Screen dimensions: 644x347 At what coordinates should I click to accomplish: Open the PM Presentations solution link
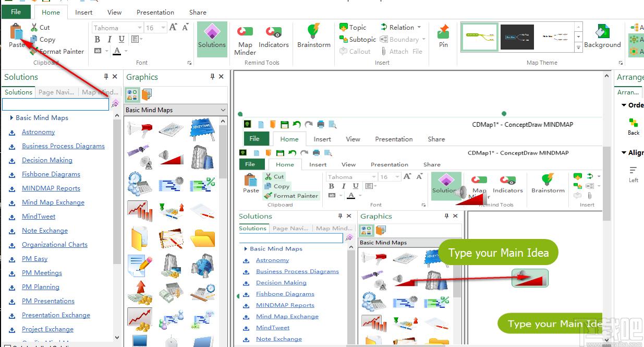(48, 301)
